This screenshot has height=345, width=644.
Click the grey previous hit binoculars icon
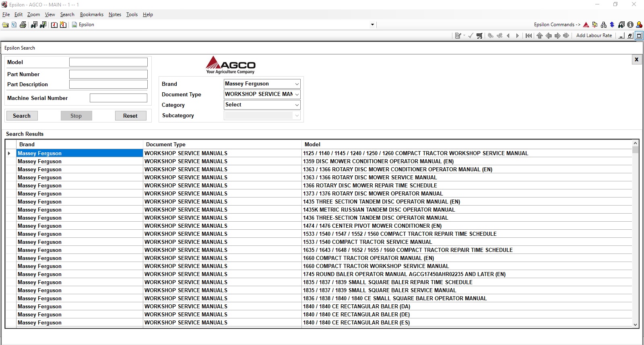click(491, 35)
